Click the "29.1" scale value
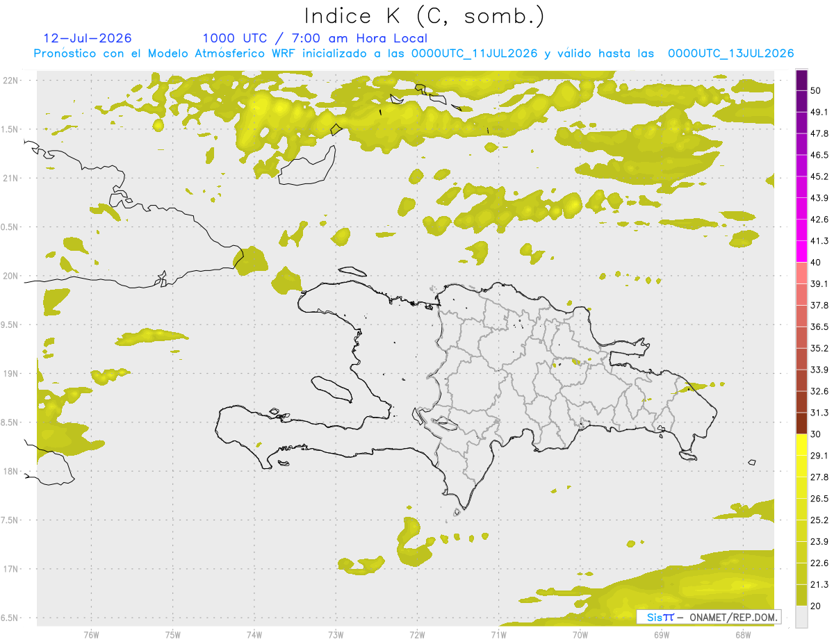 (x=819, y=456)
